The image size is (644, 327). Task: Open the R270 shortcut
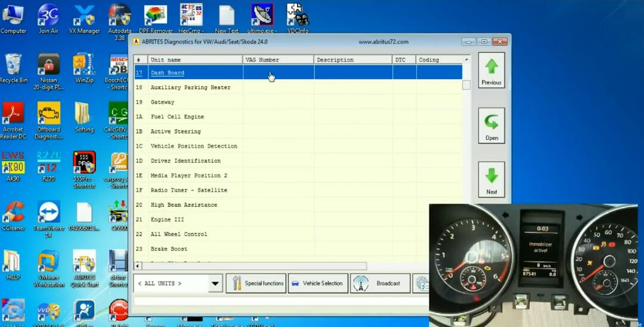tap(48, 166)
